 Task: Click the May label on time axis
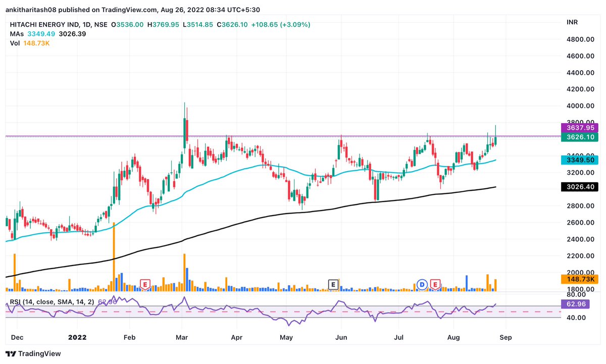pos(287,337)
